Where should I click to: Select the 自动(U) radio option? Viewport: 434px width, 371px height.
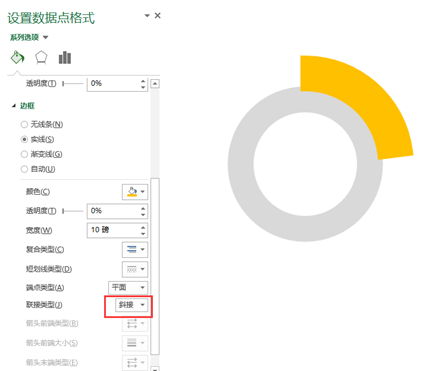pyautogui.click(x=38, y=169)
